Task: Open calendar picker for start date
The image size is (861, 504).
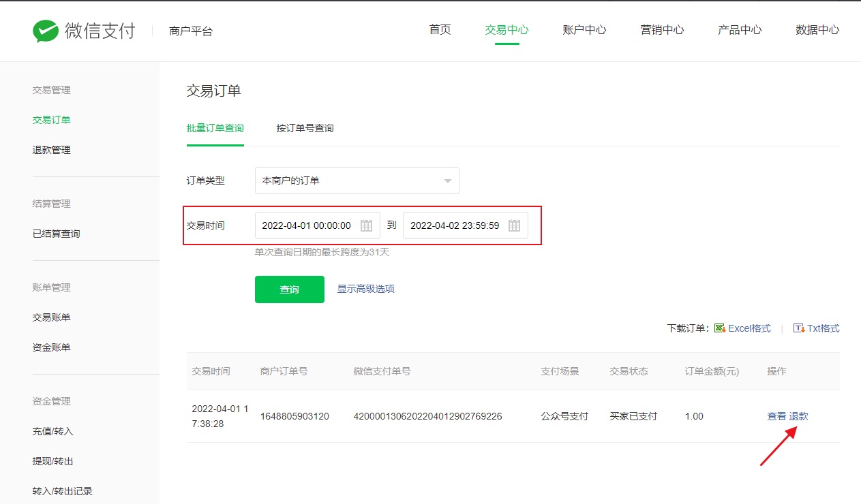Action: pyautogui.click(x=366, y=225)
